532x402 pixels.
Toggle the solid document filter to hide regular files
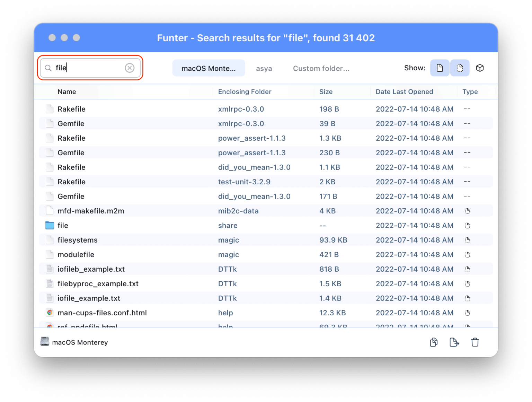[x=440, y=68]
